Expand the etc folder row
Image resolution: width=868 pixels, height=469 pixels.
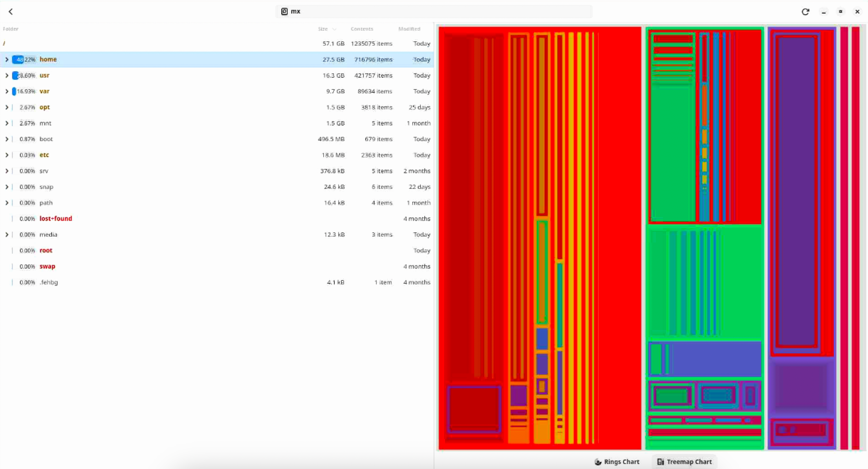click(x=7, y=155)
